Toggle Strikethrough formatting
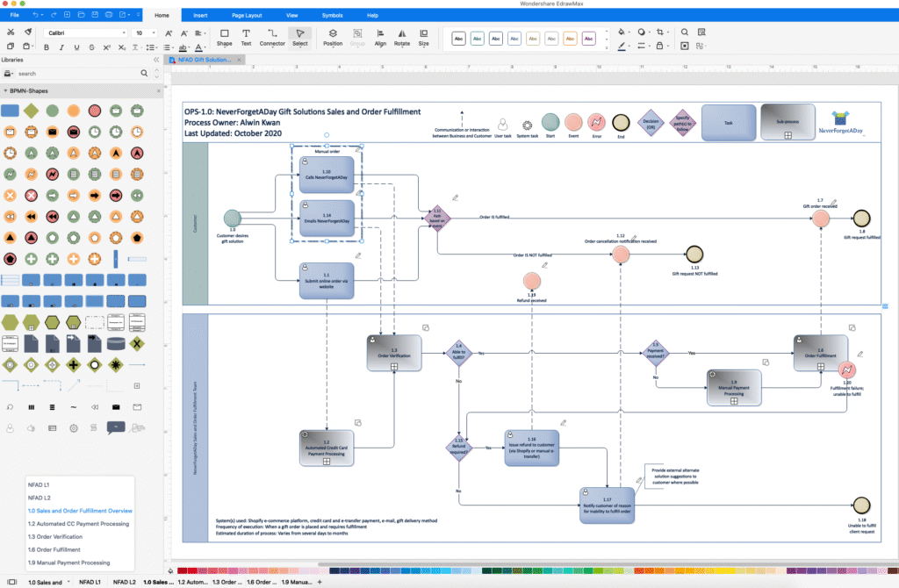Image resolution: width=899 pixels, height=588 pixels. pyautogui.click(x=91, y=47)
